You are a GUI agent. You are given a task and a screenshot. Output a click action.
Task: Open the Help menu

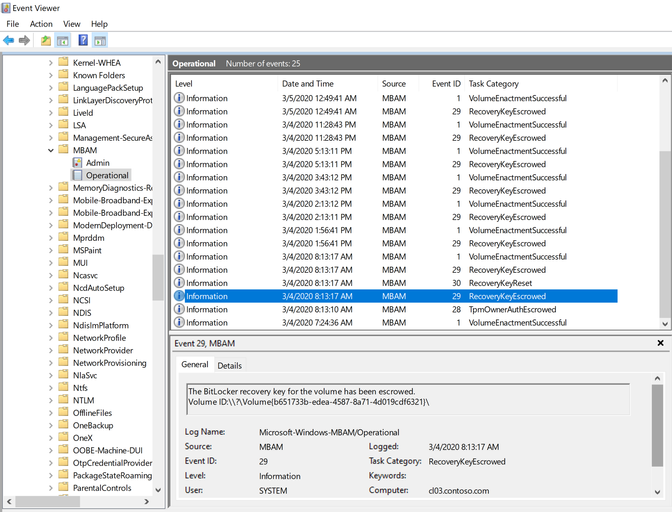click(x=99, y=24)
